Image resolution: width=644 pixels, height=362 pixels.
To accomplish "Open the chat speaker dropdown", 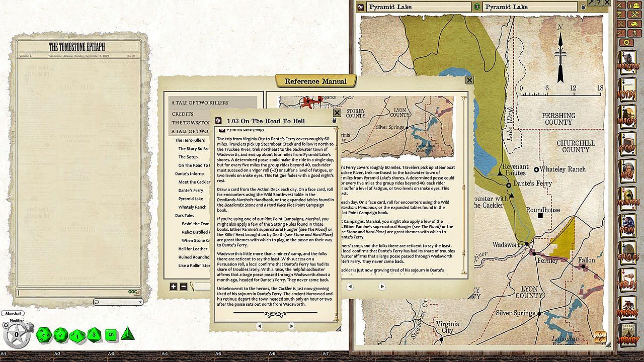I will click(x=118, y=302).
